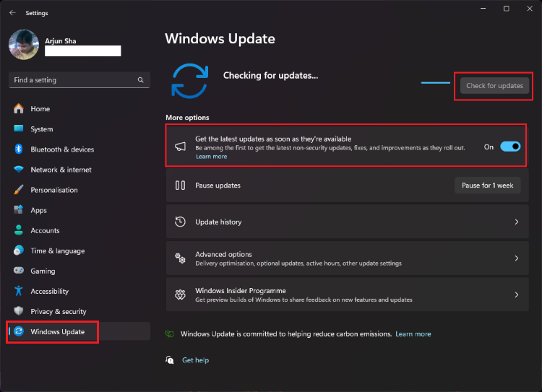Open Advanced options chevron arrow

click(517, 258)
